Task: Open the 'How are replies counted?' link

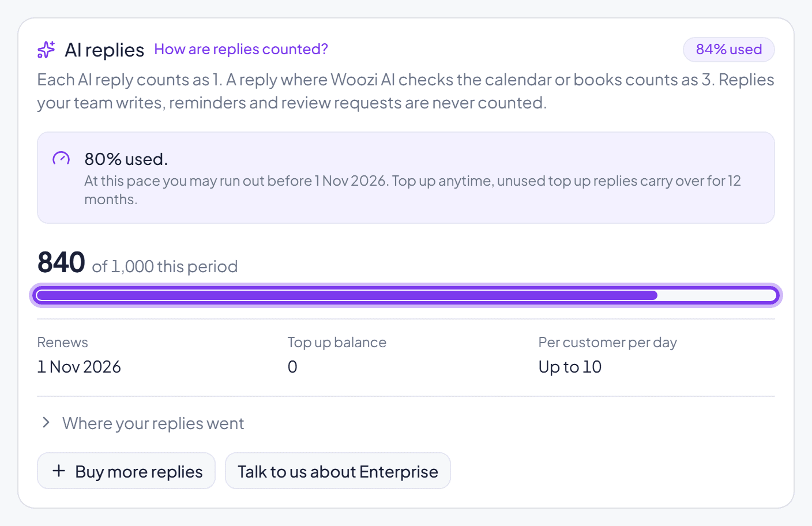Action: pyautogui.click(x=241, y=50)
